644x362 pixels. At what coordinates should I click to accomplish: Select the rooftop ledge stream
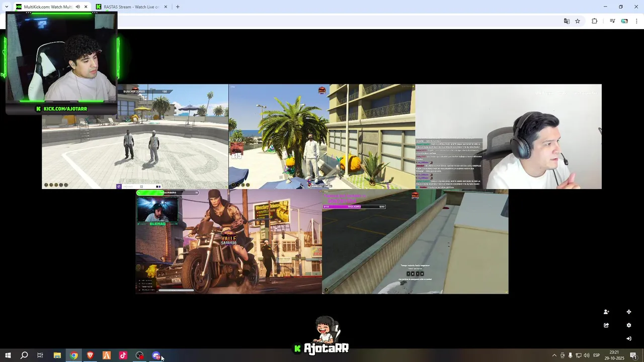tap(415, 241)
